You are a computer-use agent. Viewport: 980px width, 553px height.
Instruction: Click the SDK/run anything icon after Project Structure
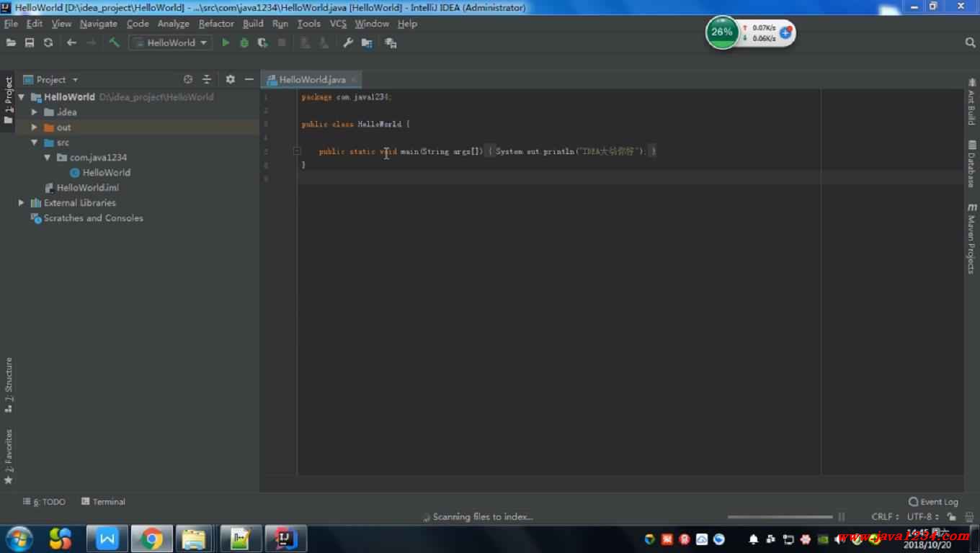[x=391, y=43]
